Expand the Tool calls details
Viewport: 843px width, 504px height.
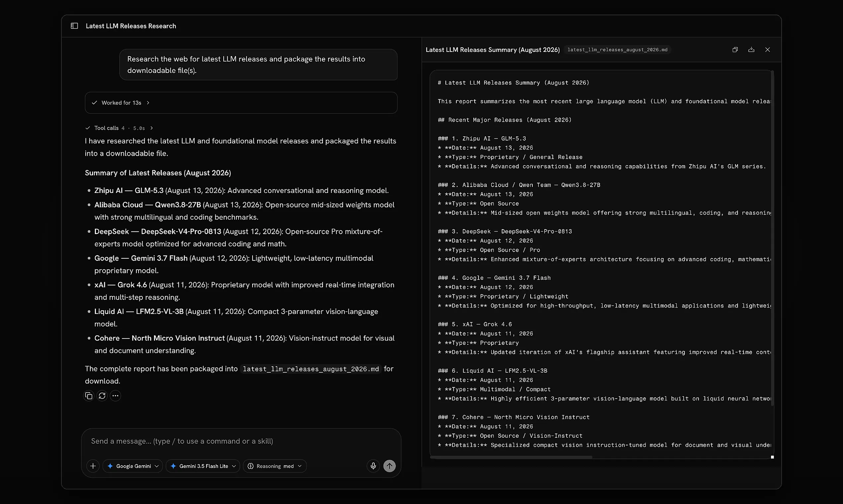click(119, 128)
